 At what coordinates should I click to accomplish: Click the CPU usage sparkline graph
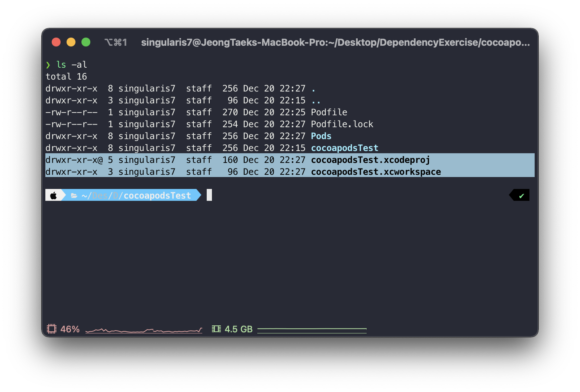(144, 330)
